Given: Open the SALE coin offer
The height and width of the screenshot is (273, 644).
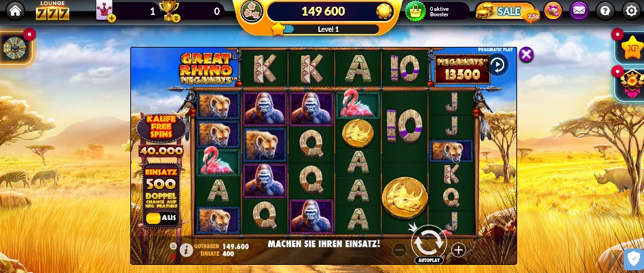Looking at the screenshot, I should (x=508, y=11).
